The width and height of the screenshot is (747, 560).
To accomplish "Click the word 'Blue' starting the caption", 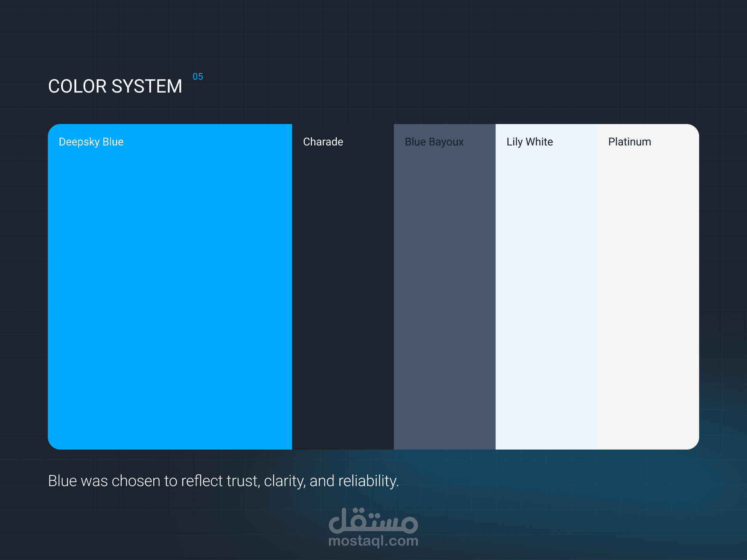I will pyautogui.click(x=62, y=481).
